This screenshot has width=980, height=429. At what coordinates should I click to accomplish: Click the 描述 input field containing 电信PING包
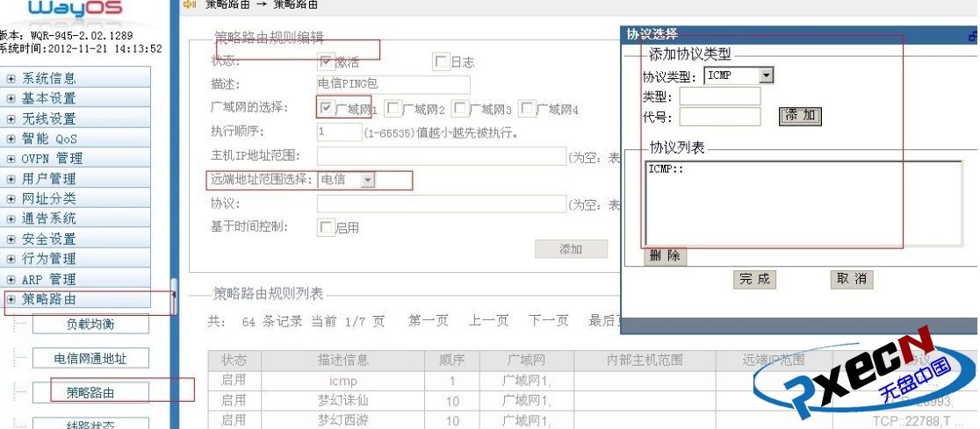393,85
